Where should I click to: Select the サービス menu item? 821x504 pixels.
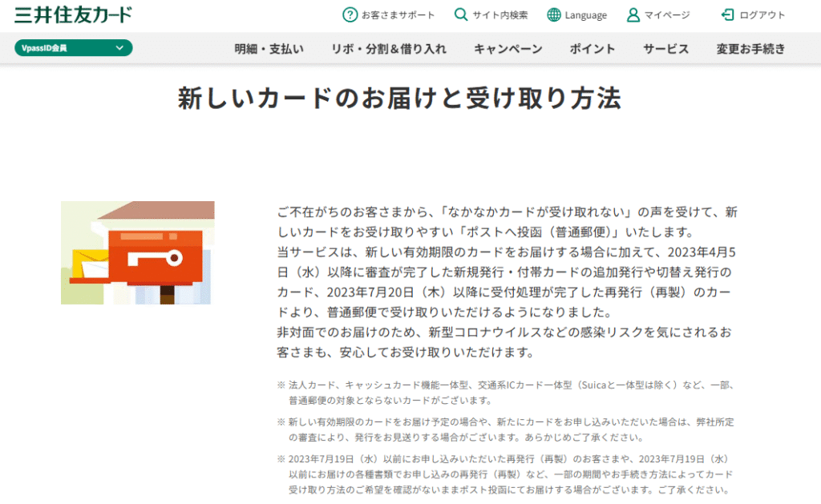click(665, 49)
